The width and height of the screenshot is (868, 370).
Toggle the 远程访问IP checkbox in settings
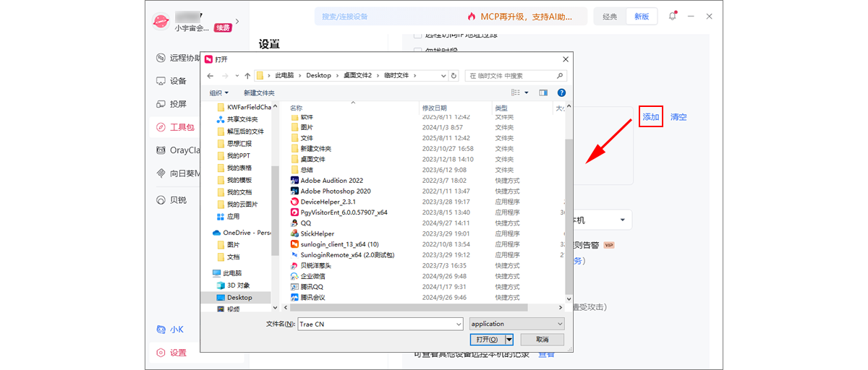click(417, 35)
